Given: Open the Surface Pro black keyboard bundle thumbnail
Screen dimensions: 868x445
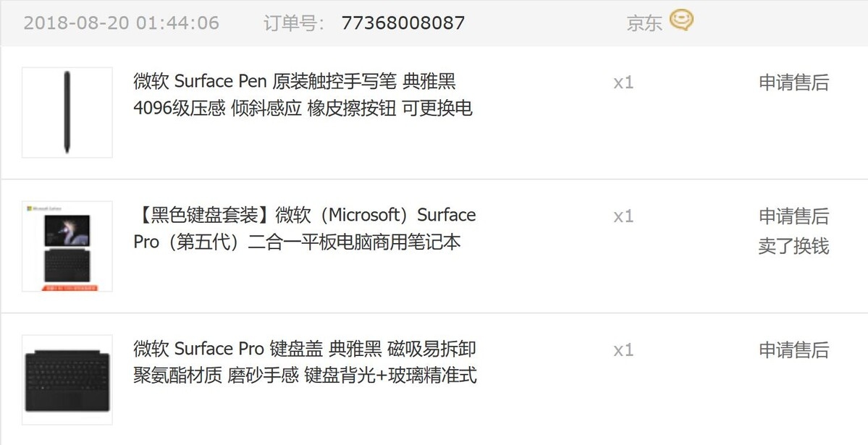Looking at the screenshot, I should pyautogui.click(x=67, y=246).
